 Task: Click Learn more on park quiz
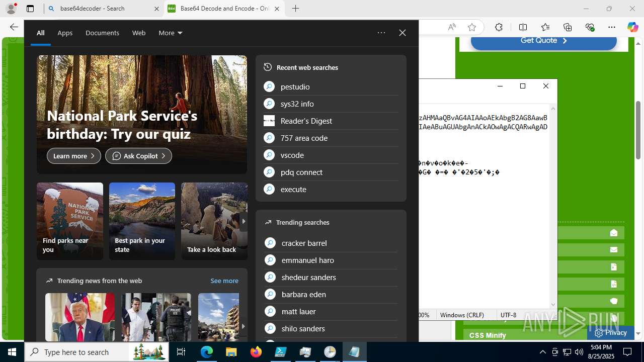(74, 156)
